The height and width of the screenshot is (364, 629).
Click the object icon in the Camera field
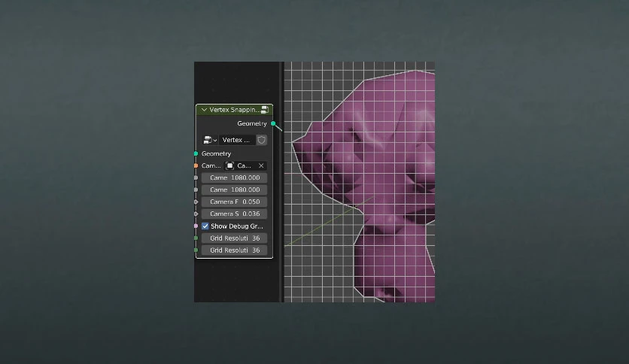click(230, 165)
